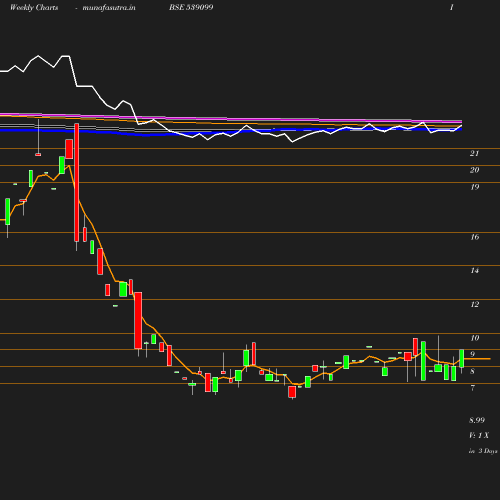Click the last green candlestick on the right
Screen dimensions: 500x500
coord(462,359)
